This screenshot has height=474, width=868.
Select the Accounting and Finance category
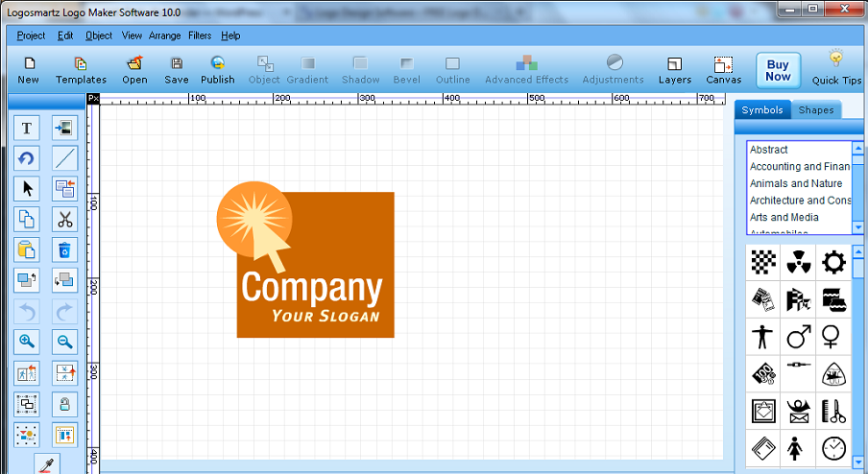pyautogui.click(x=800, y=167)
